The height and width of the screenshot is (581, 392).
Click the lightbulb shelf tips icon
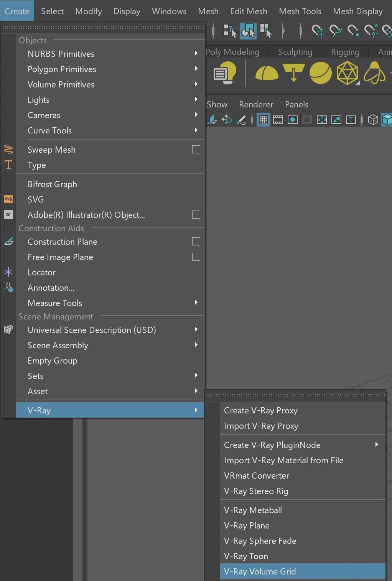click(225, 73)
